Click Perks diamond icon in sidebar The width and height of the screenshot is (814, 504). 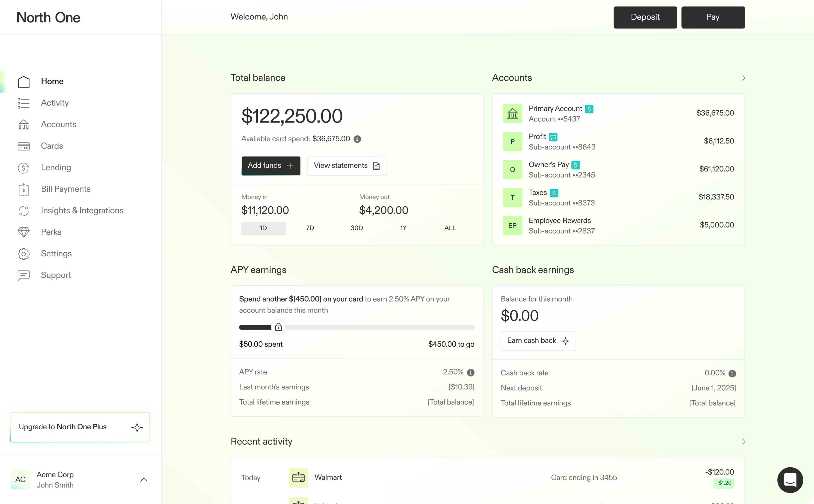click(x=23, y=232)
